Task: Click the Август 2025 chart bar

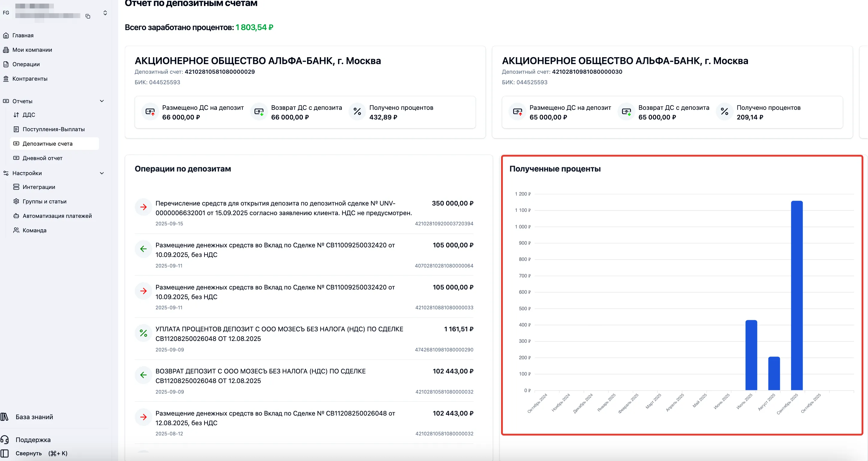Action: (774, 373)
